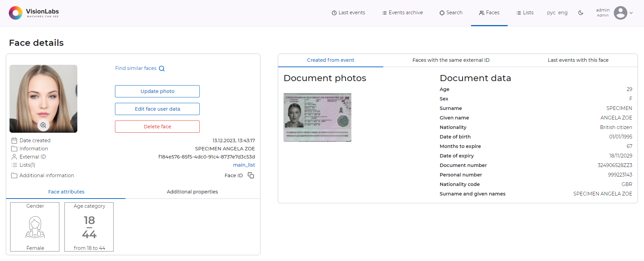This screenshot has height=261, width=644.
Task: Copy Face ID with the copy icon
Action: click(x=251, y=175)
